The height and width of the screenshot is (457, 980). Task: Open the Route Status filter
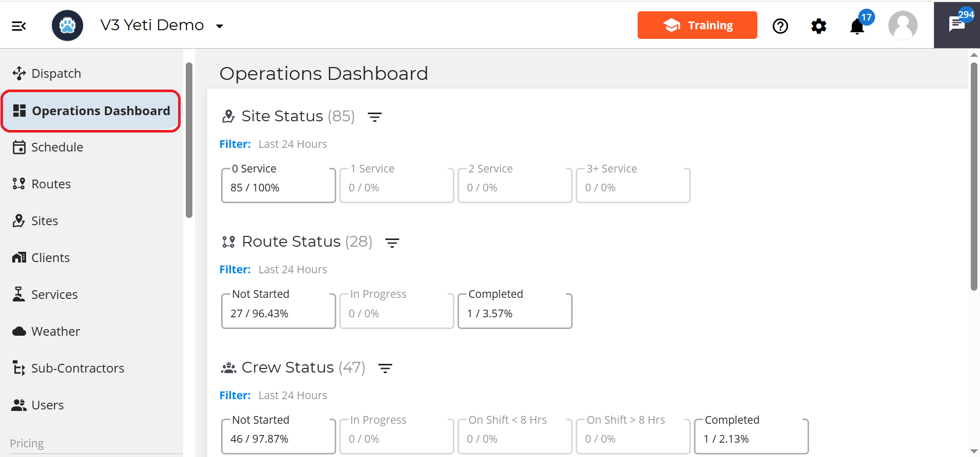click(392, 242)
